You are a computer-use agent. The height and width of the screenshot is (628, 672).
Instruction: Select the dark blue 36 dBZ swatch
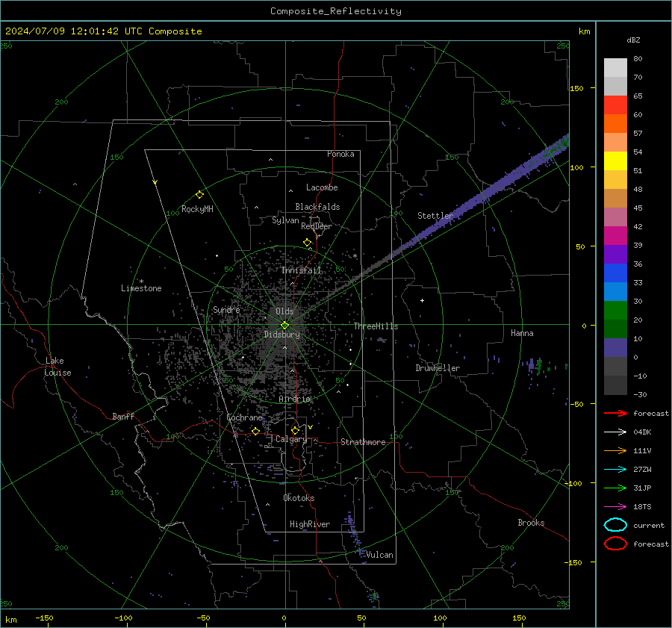point(615,273)
